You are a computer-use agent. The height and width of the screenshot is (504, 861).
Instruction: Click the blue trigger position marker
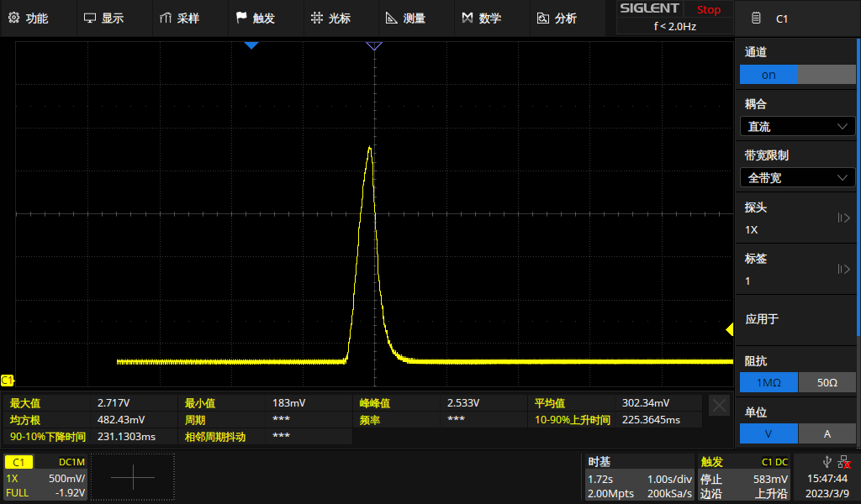point(251,45)
